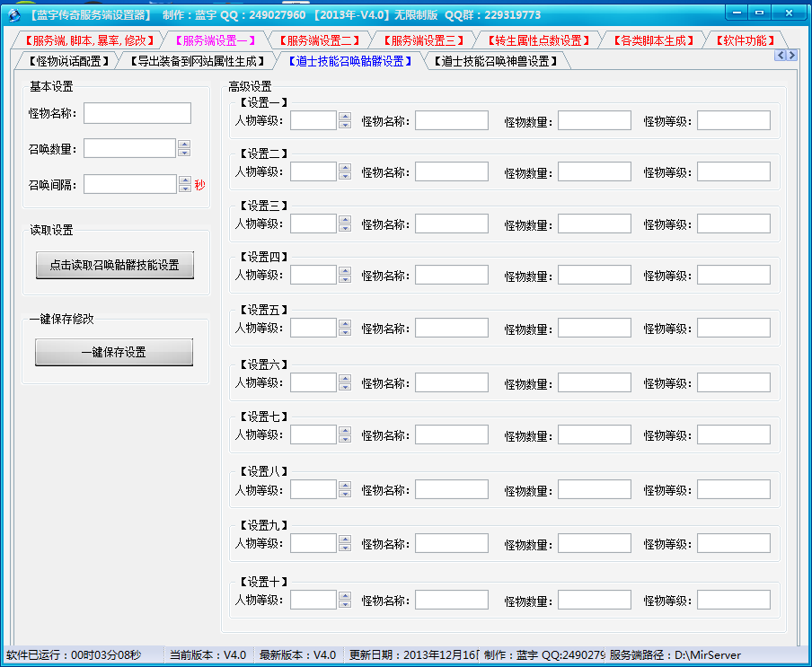Focus 设置四 怪物数量 field
This screenshot has width=812, height=667.
(595, 275)
